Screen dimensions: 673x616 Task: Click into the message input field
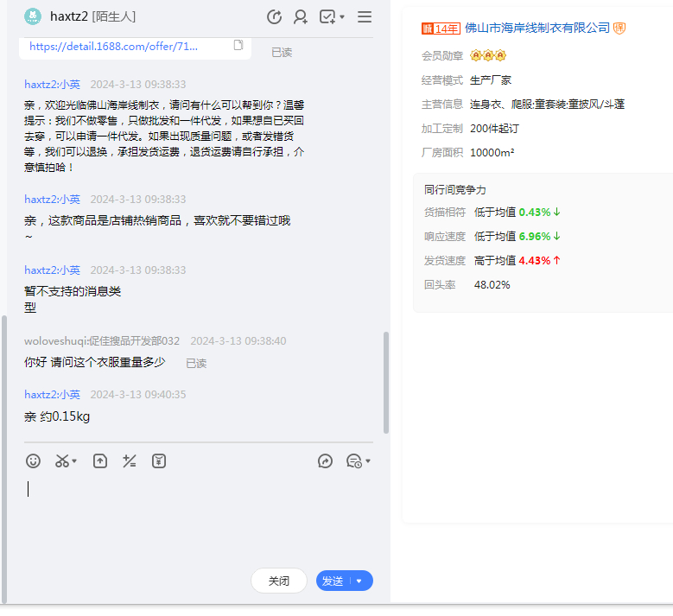[x=199, y=518]
